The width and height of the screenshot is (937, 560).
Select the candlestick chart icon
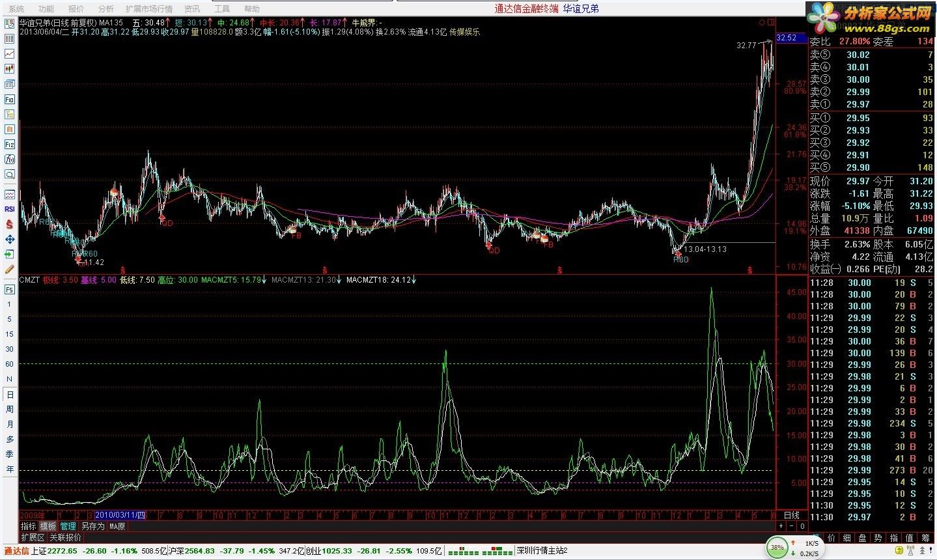10,69
